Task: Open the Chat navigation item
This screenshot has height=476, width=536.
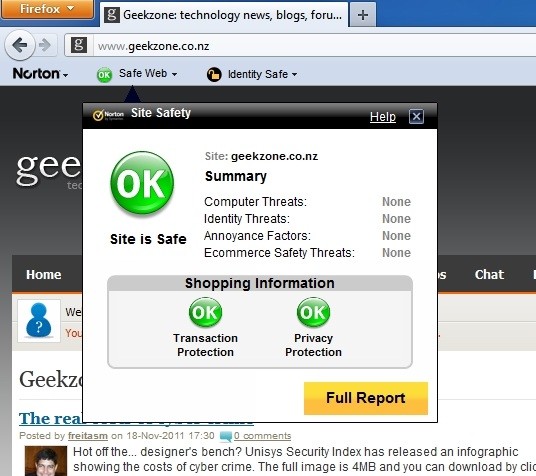Action: [489, 275]
